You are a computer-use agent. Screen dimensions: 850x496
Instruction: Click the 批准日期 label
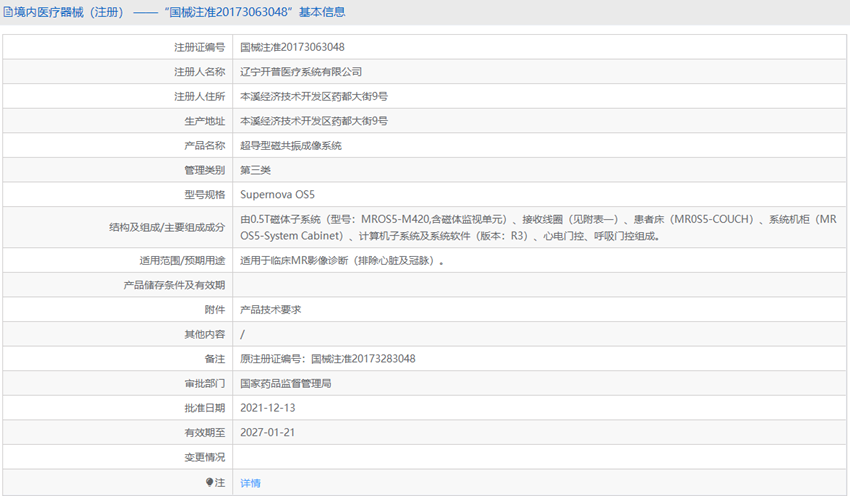tap(204, 408)
